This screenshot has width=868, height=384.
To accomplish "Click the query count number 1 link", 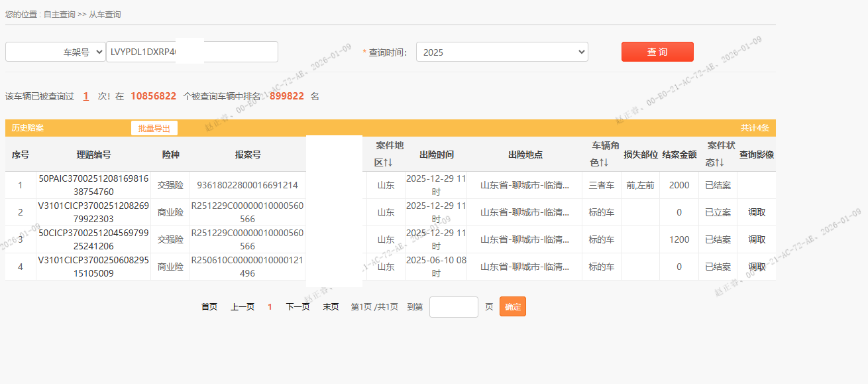I will [x=86, y=96].
